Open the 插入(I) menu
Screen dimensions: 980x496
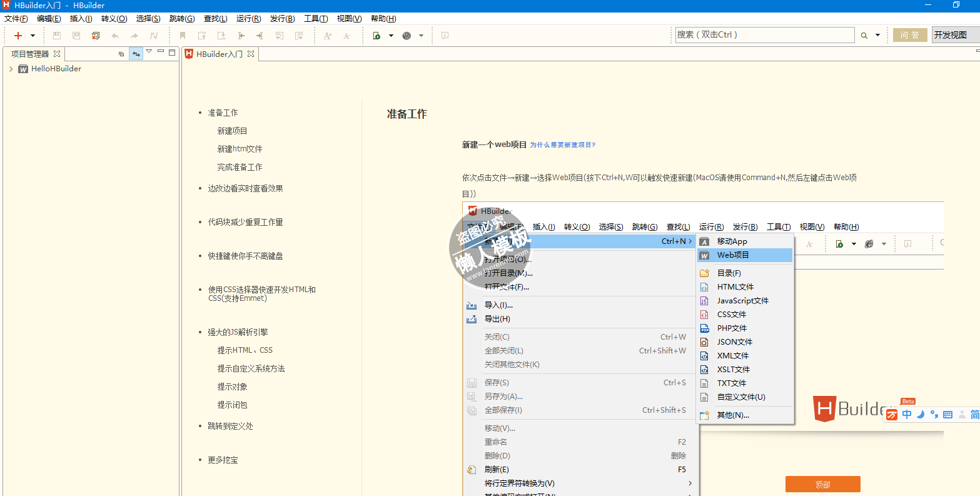click(81, 19)
